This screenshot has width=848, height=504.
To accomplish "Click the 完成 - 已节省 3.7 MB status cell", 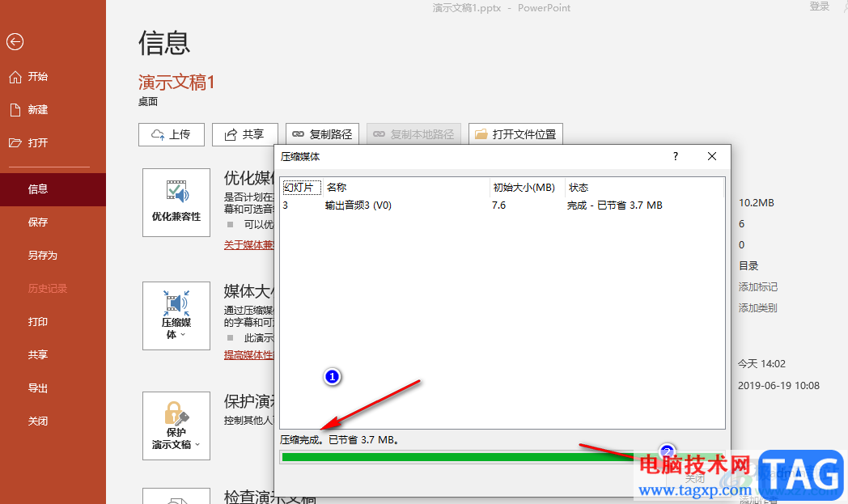I will (x=614, y=205).
